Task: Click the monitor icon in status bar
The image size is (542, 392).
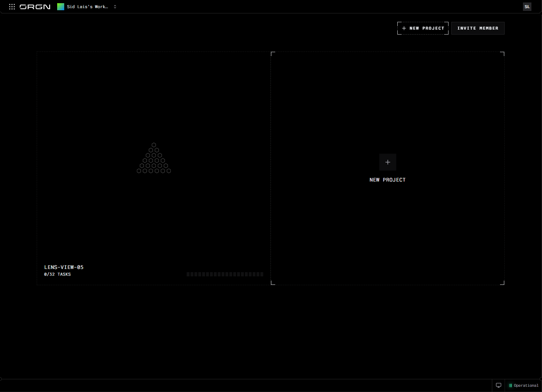Action: (x=498, y=385)
